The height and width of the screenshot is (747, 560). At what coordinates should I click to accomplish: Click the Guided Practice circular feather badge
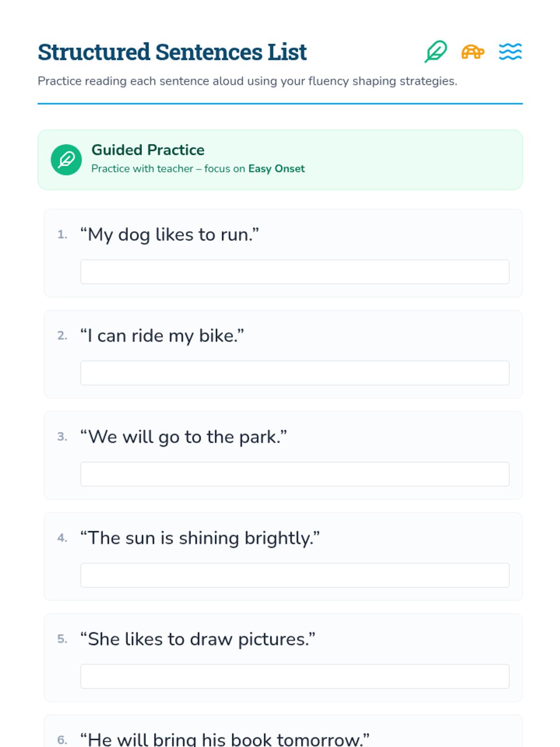coord(66,160)
